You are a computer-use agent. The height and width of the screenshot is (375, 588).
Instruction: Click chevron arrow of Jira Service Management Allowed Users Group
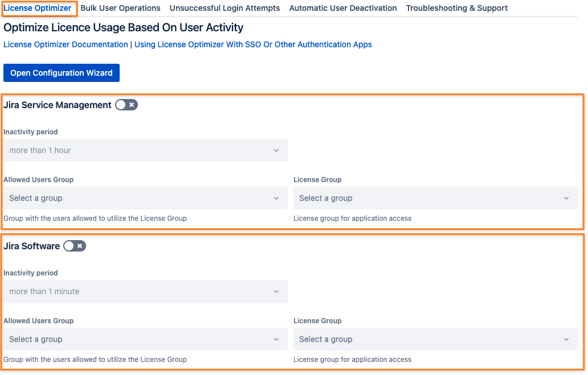(x=276, y=198)
